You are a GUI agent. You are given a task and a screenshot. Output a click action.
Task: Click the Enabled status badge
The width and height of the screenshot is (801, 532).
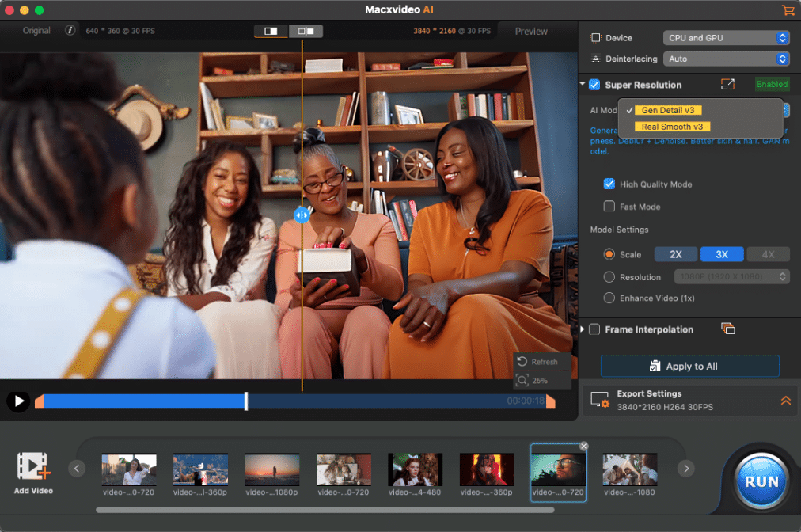pos(772,85)
